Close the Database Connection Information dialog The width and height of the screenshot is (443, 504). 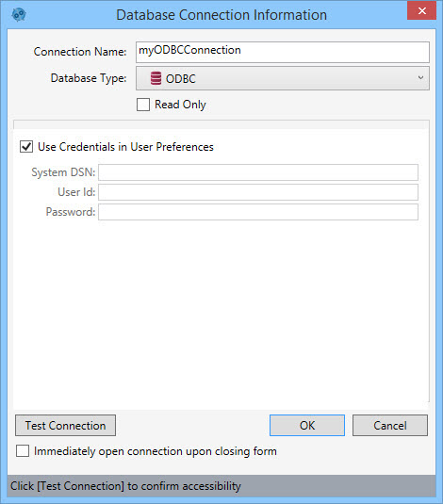click(x=421, y=11)
